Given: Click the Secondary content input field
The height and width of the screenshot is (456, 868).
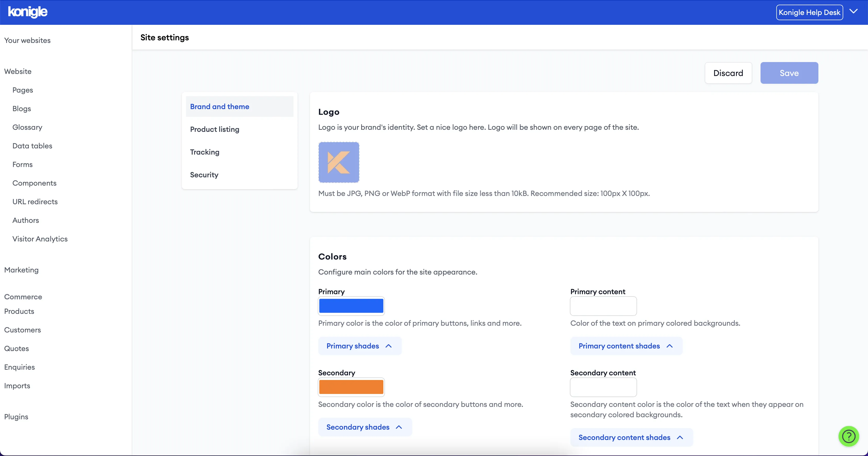Looking at the screenshot, I should (603, 387).
